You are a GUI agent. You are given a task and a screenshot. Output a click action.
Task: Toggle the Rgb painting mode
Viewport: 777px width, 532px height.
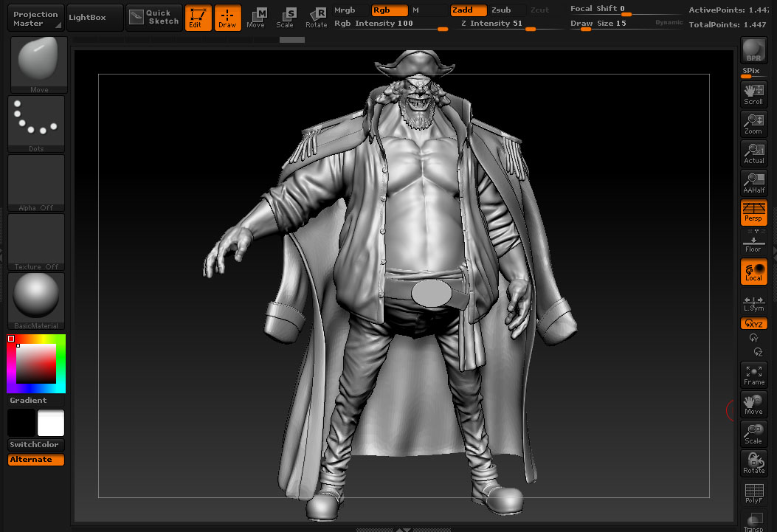(x=390, y=10)
